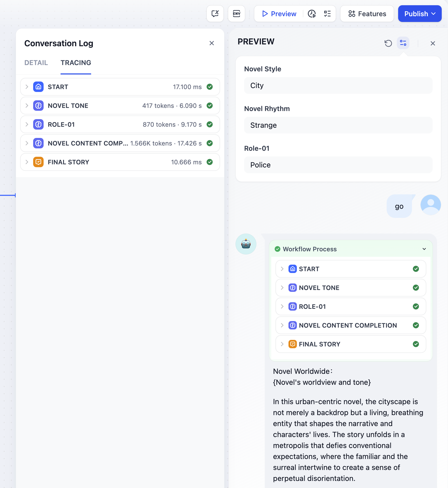Close the Conversation Log panel

pyautogui.click(x=212, y=43)
